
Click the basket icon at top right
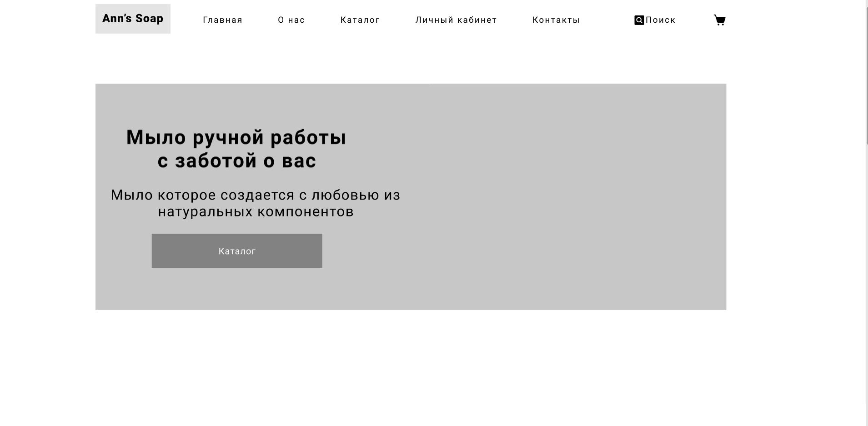point(720,20)
